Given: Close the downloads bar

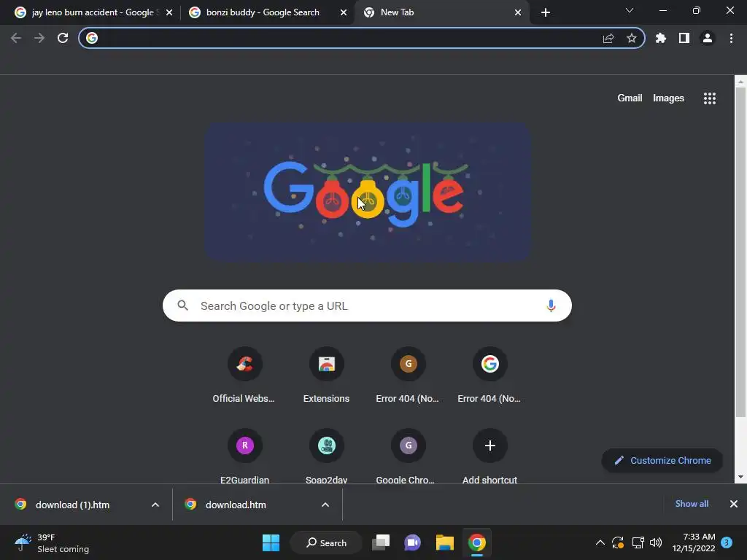Looking at the screenshot, I should [x=734, y=504].
